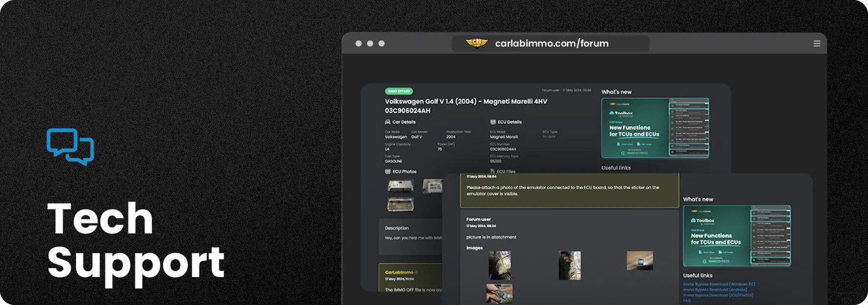The height and width of the screenshot is (305, 868).
Task: Open Immo Bypass Download (Windows PC) link
Action: click(719, 284)
